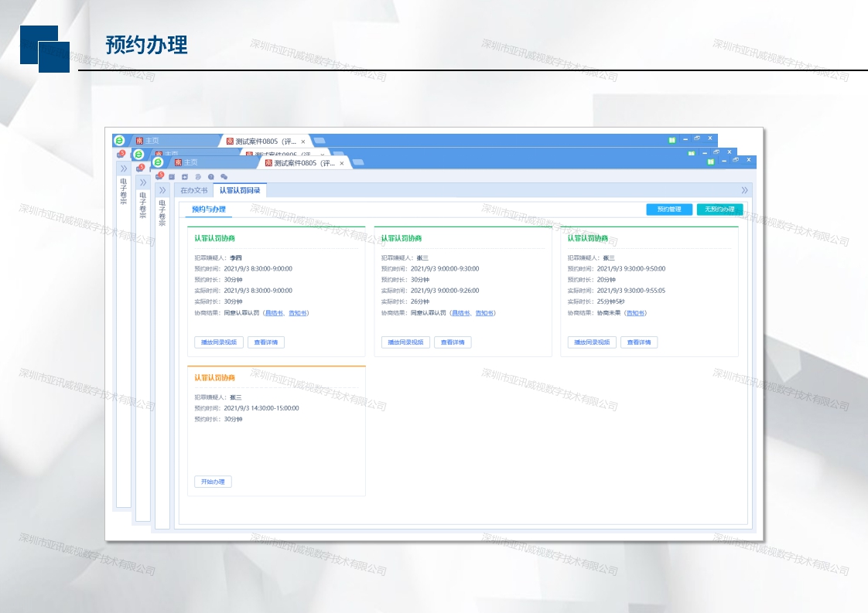Play 同录视频 for 张三 9:30 appointment
Viewport: 868px width, 613px height.
592,342
